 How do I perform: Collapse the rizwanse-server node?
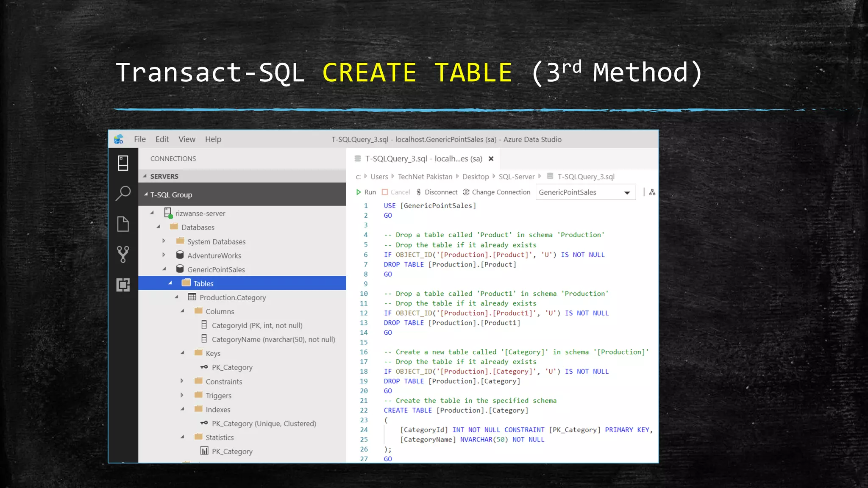(152, 213)
